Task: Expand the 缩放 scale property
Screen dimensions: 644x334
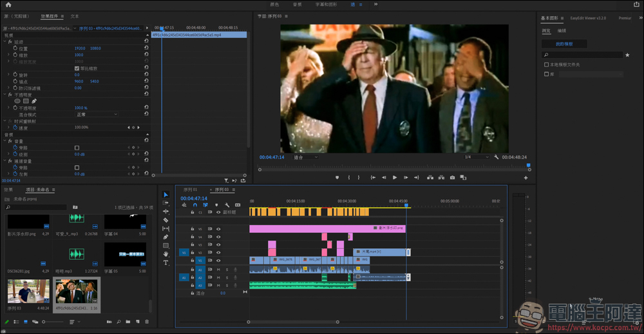Action: (x=8, y=55)
